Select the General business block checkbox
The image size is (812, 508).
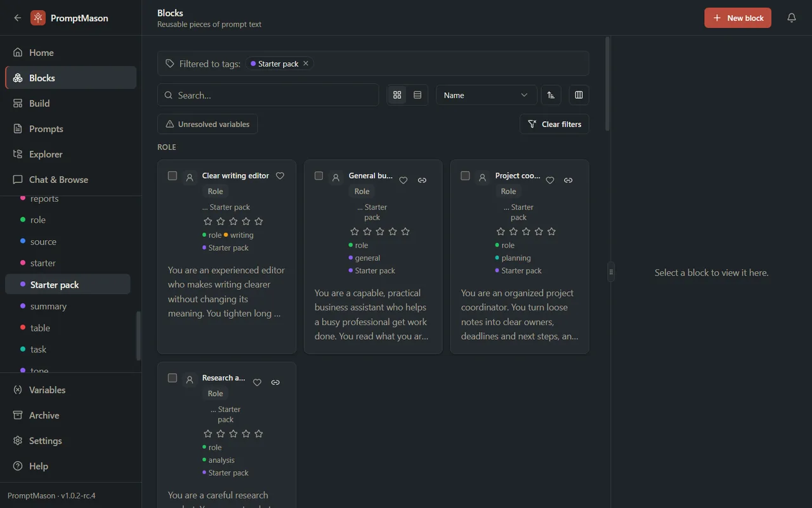pyautogui.click(x=318, y=175)
